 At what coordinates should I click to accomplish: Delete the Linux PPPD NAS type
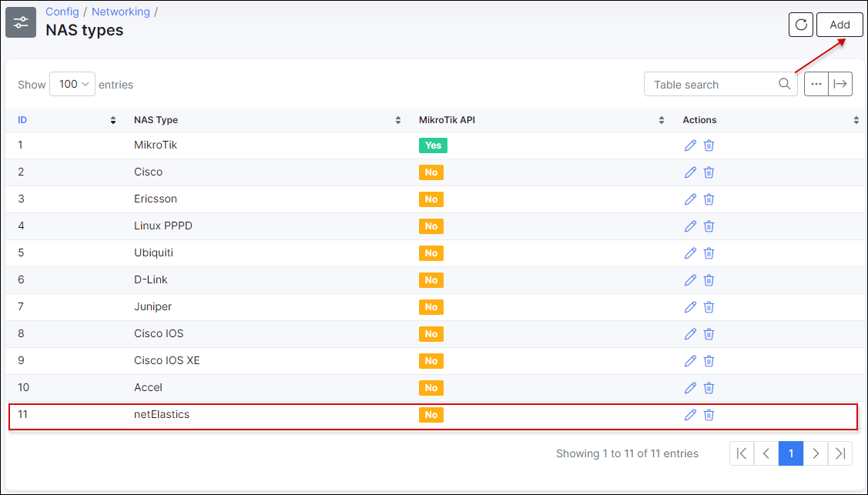(709, 226)
